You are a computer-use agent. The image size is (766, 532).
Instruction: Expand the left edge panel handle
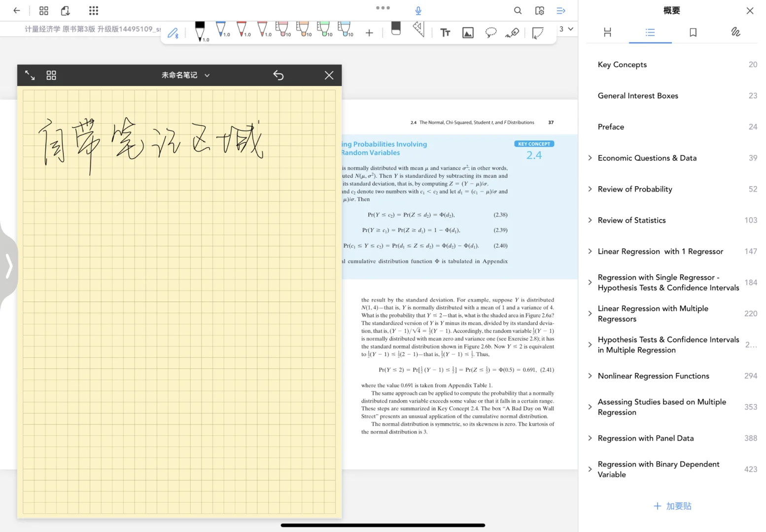[x=8, y=266]
